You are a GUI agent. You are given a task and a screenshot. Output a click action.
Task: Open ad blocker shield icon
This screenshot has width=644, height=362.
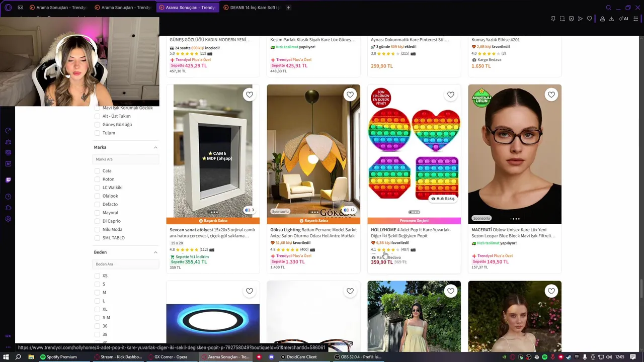point(571,19)
